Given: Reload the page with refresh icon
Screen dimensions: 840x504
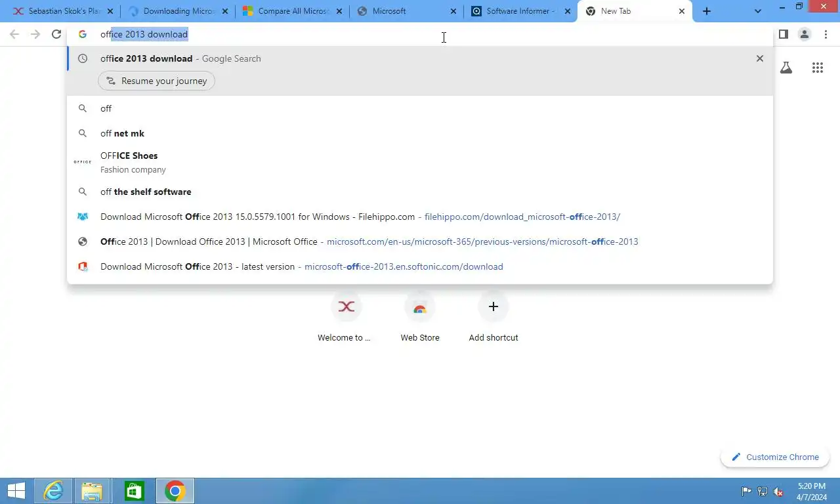Looking at the screenshot, I should click(x=56, y=34).
